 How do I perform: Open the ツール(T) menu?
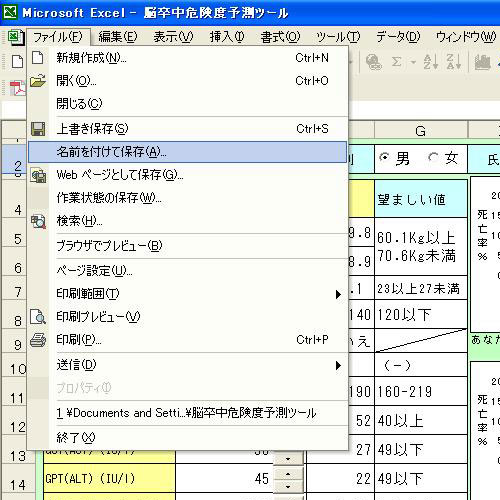tap(338, 37)
